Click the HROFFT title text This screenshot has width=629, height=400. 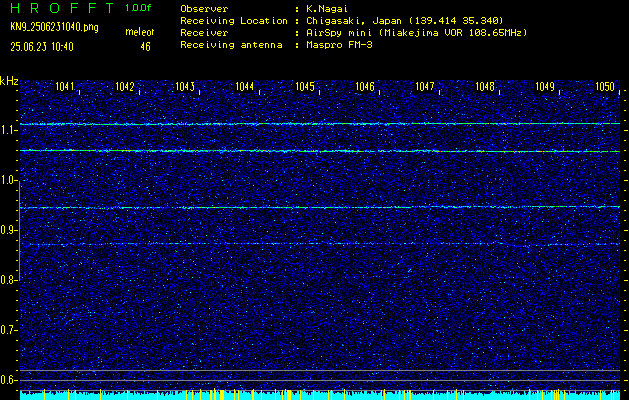(x=61, y=8)
